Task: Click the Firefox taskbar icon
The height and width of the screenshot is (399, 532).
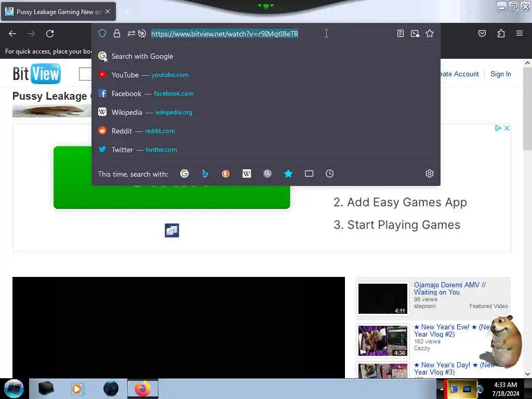Action: coord(143,389)
